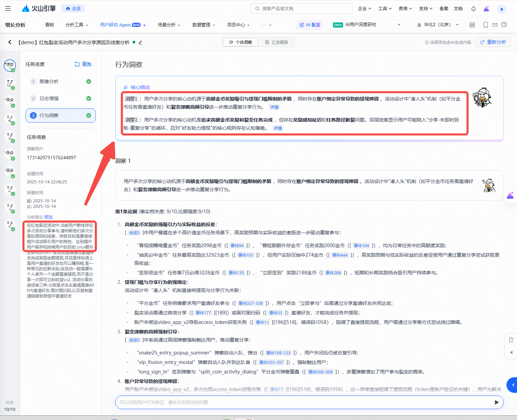Expand the 支持 menu
This screenshot has width=517, height=420.
426,8
